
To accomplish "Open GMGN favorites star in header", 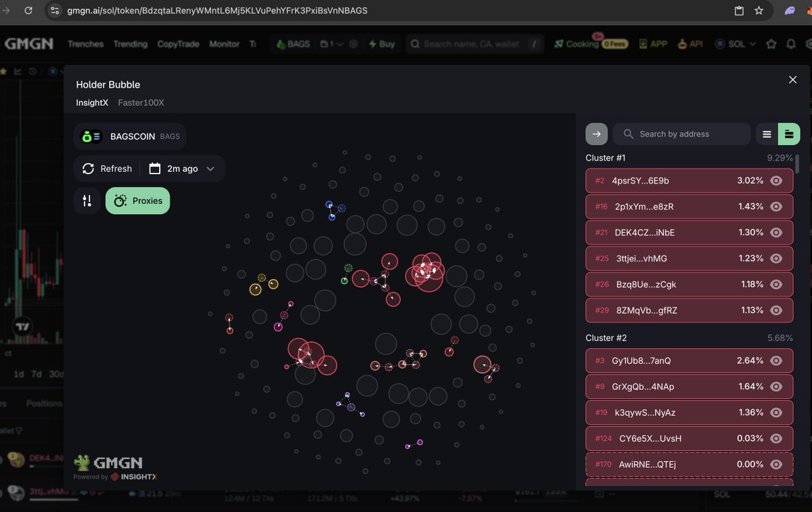I will coord(771,44).
